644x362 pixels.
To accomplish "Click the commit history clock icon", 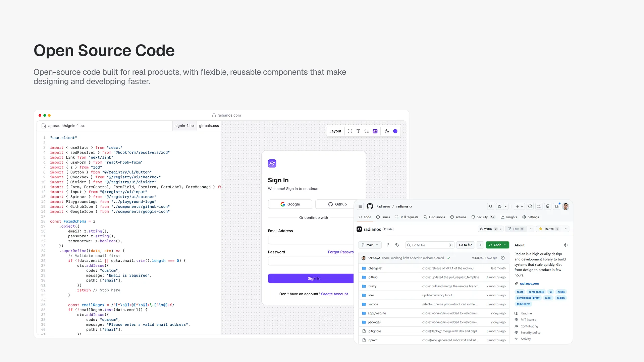I will pos(503,258).
